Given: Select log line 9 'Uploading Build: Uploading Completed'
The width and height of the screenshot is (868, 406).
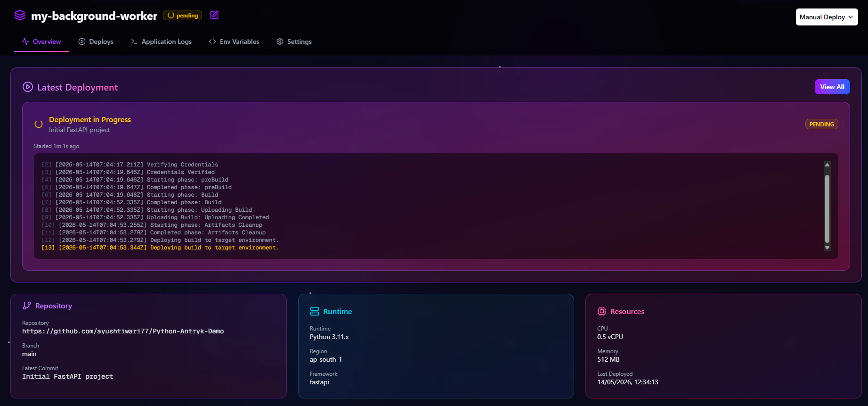Looking at the screenshot, I should point(155,217).
